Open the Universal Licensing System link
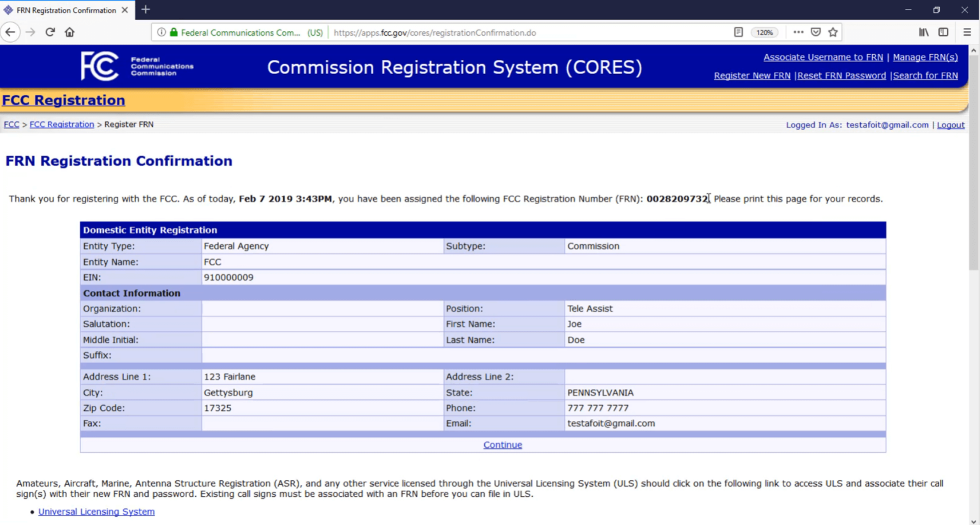The width and height of the screenshot is (980, 525). (x=96, y=511)
